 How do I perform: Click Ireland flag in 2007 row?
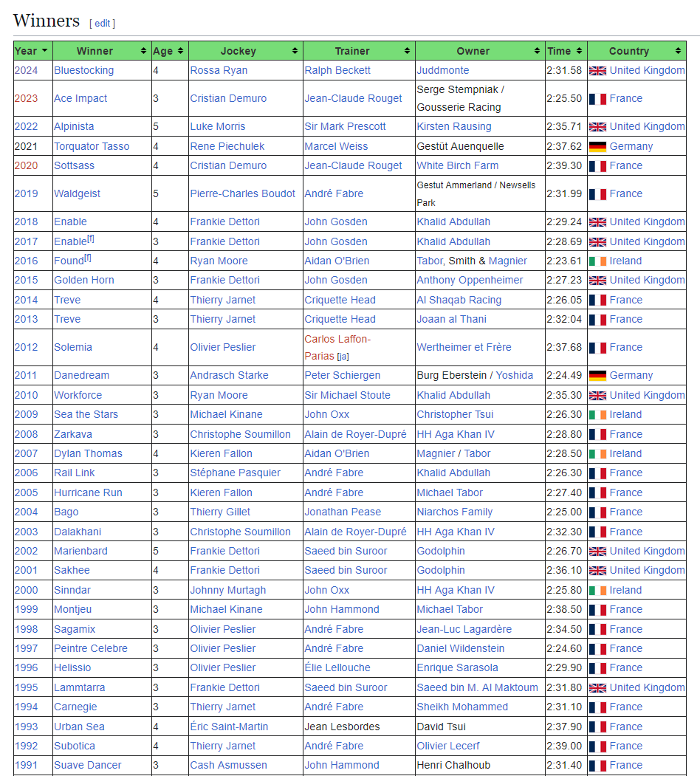coord(597,454)
